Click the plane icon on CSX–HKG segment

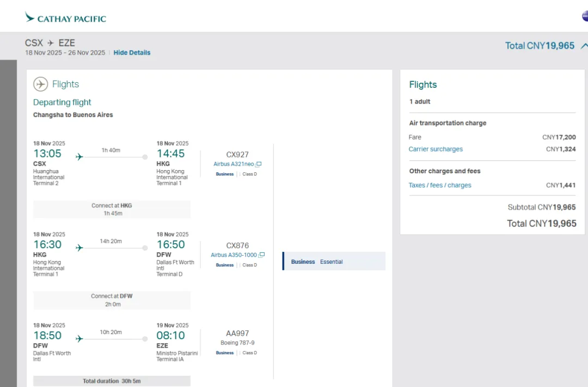coord(79,157)
